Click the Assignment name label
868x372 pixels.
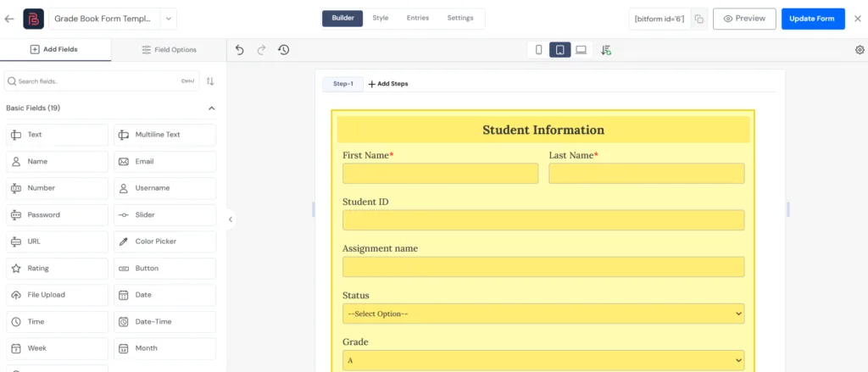(x=380, y=248)
